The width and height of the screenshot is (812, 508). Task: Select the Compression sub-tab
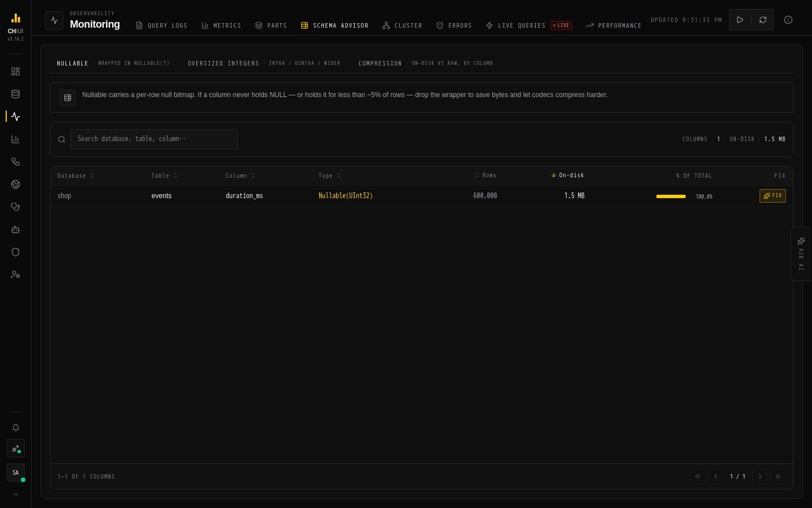pos(426,63)
